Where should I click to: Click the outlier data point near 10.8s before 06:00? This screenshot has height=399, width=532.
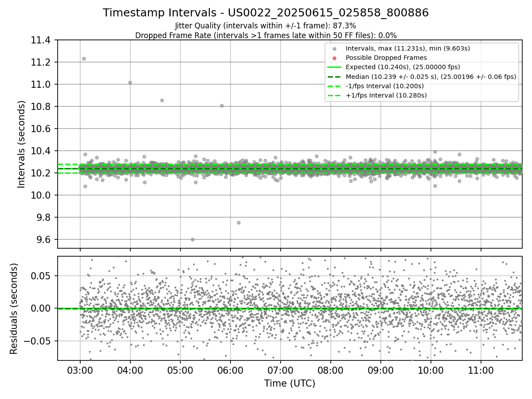[x=222, y=106]
